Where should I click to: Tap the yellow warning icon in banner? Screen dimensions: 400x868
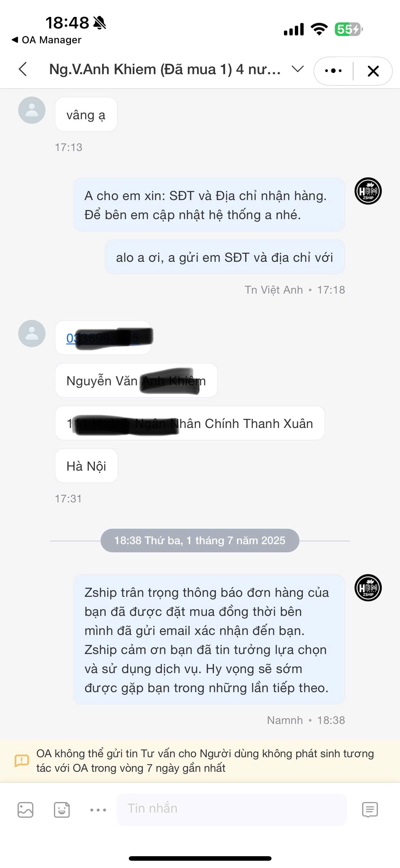click(22, 761)
